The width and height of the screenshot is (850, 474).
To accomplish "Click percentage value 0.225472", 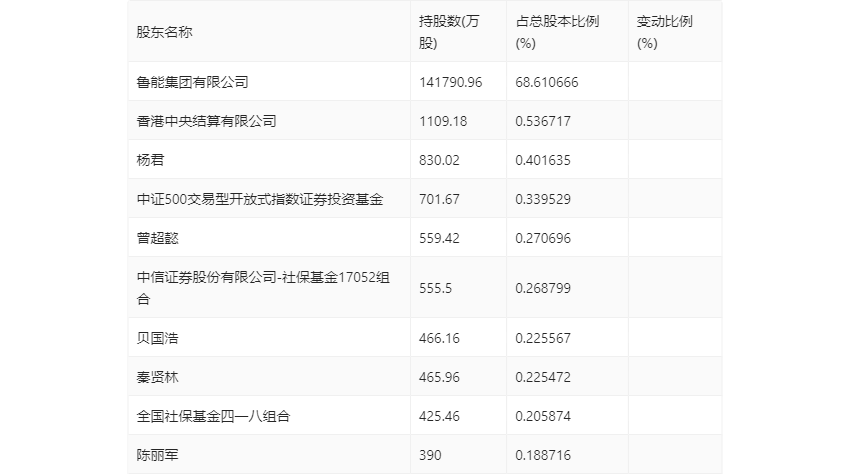I will [543, 377].
